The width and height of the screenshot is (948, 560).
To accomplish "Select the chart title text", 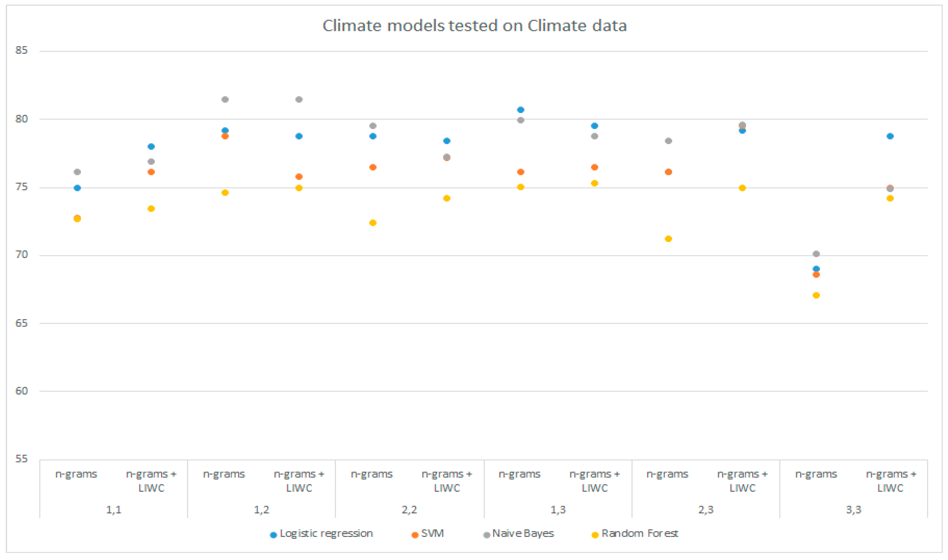I will (475, 26).
